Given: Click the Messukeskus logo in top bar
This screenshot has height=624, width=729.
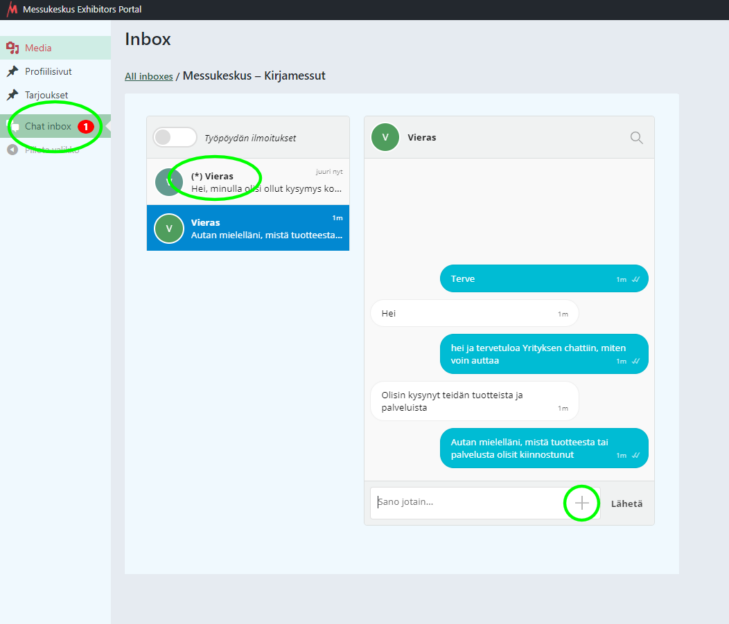Looking at the screenshot, I should click(12, 10).
